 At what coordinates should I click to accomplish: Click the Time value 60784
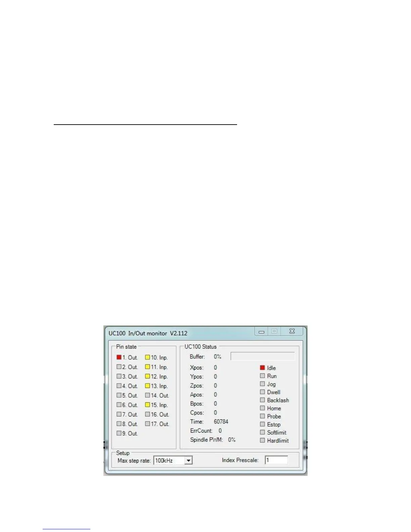[x=221, y=422]
